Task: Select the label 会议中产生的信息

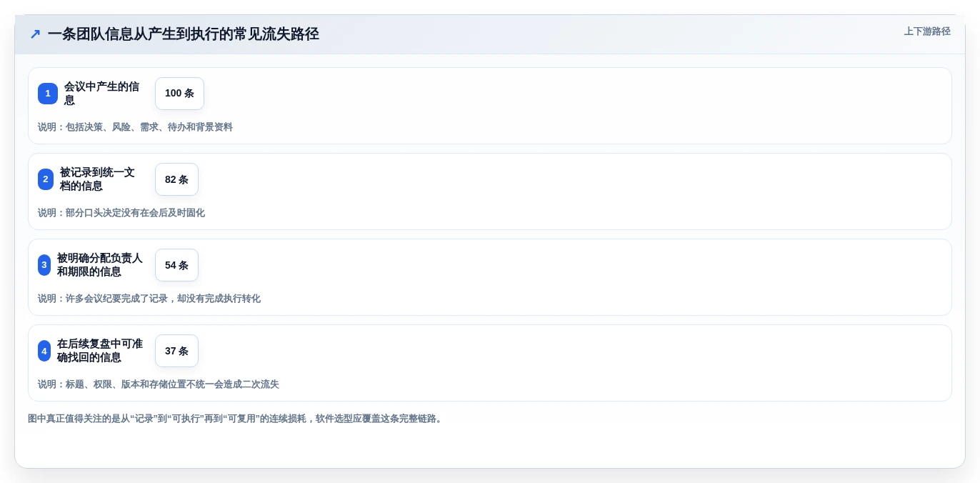Action: (101, 94)
